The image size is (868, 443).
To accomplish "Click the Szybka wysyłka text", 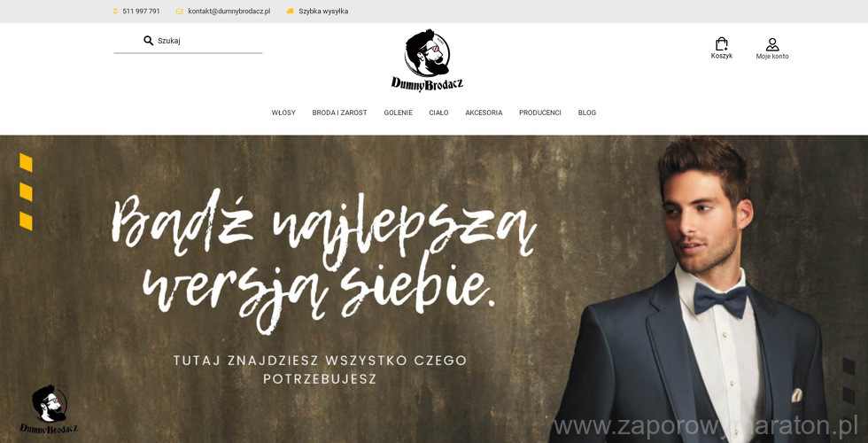I will (x=323, y=11).
